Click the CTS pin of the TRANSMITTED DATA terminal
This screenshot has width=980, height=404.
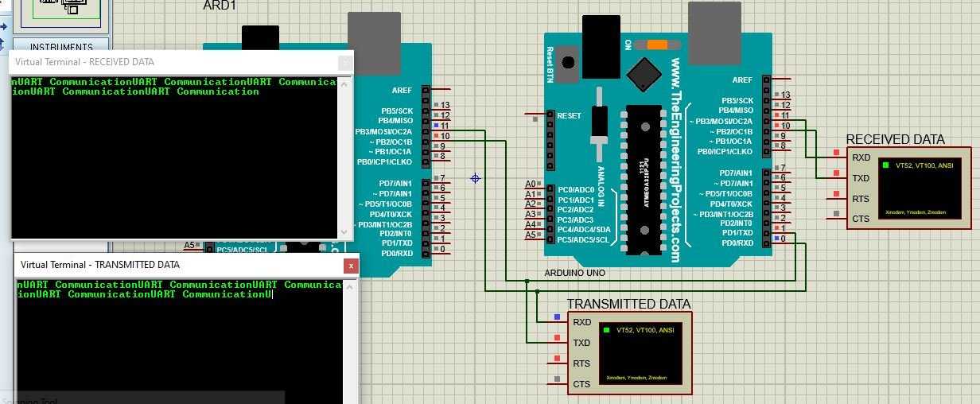point(557,384)
